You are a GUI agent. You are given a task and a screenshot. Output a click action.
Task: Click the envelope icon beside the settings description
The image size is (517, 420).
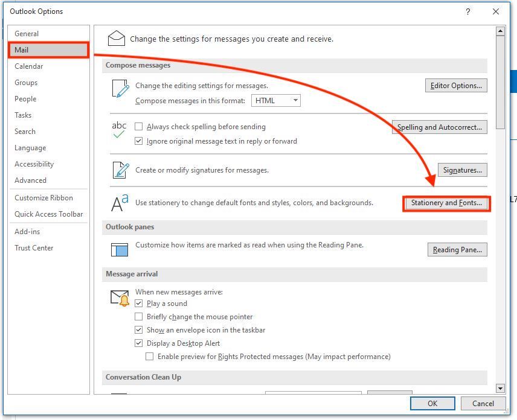pos(117,38)
